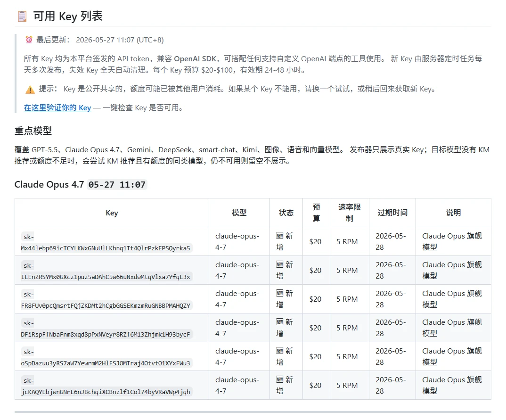
Task: Select the key starting with sk-oSpDazuu3y
Action: pos(106,357)
